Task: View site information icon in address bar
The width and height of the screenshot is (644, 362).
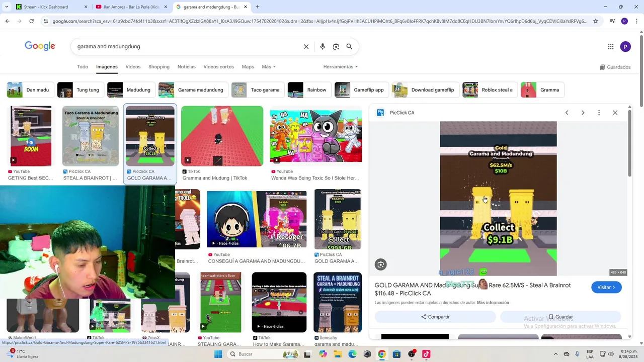Action: [46, 21]
